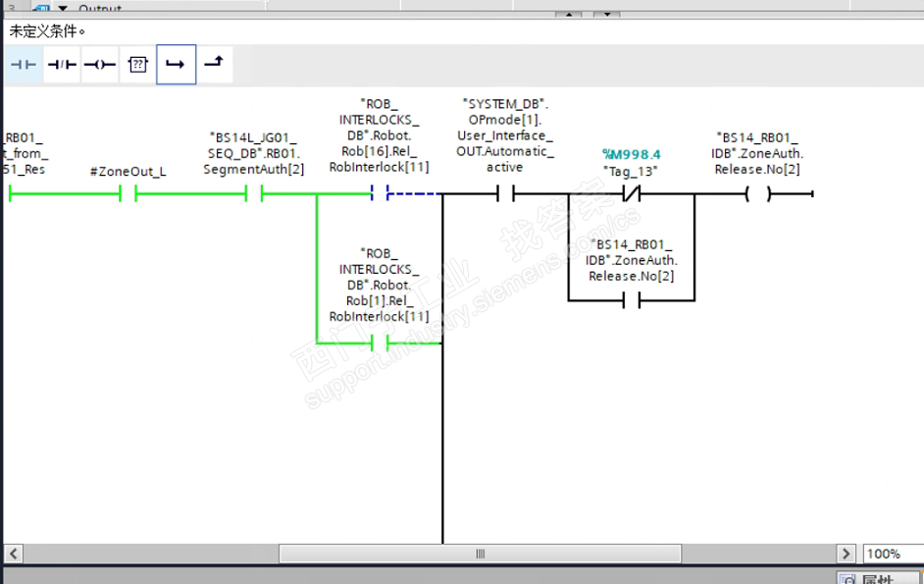Select the output coil tool
This screenshot has width=924, height=584.
click(100, 65)
